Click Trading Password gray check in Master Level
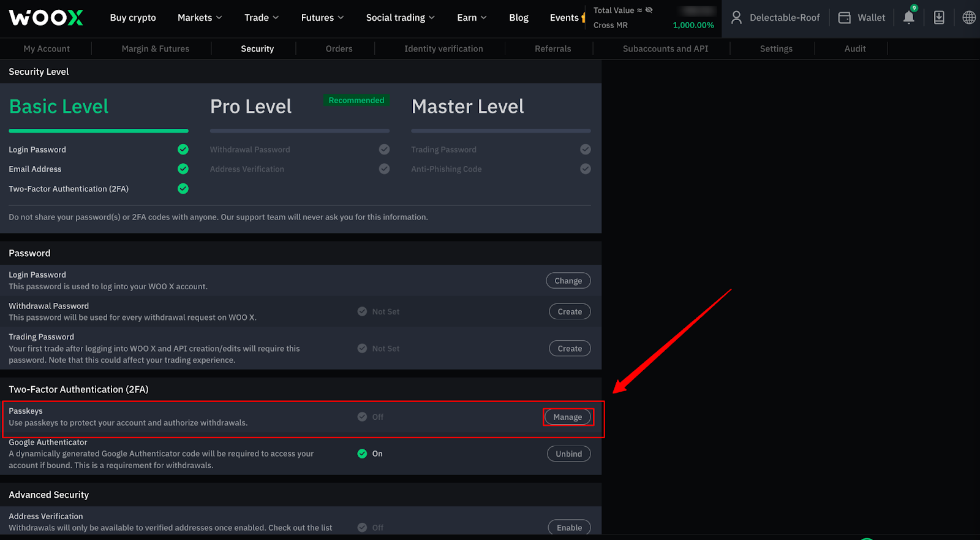Image resolution: width=980 pixels, height=540 pixels. (x=586, y=149)
